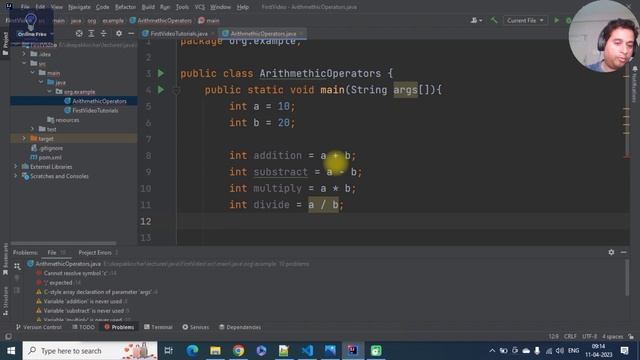
Task: Open Windows Start menu
Action: pyautogui.click(x=11, y=351)
